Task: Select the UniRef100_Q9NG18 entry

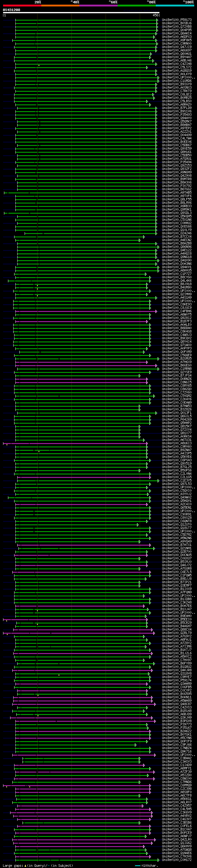Action: tap(177, 257)
